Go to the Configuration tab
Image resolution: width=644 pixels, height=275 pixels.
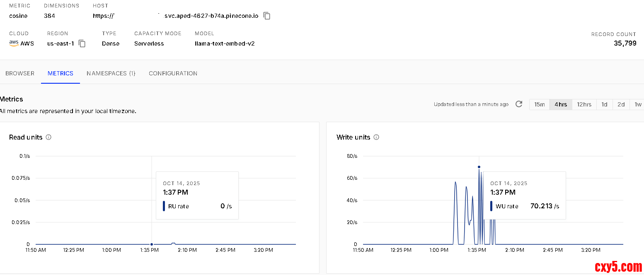point(173,73)
